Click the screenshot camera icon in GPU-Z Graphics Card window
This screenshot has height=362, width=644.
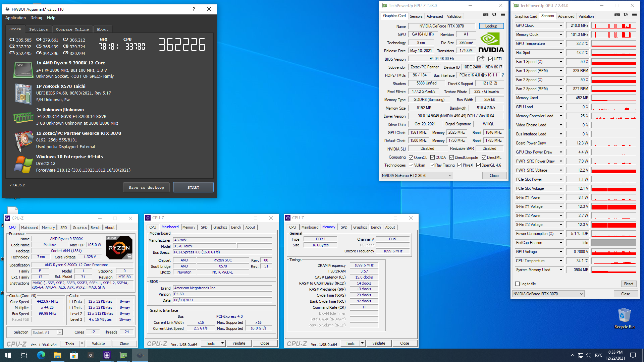click(485, 14)
